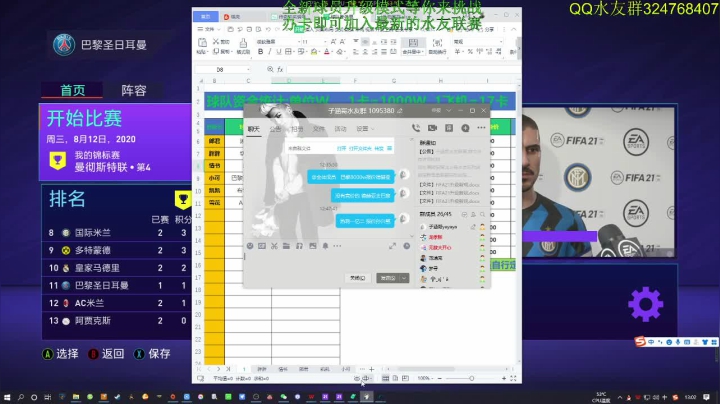The height and width of the screenshot is (404, 720).
Task: Click the screenshot scissors icon in QQ chat
Action: click(x=274, y=246)
